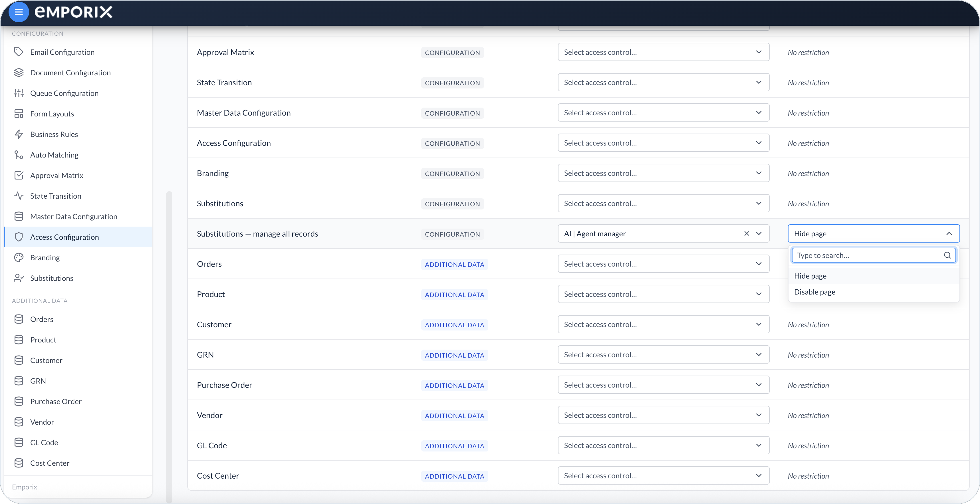980x504 pixels.
Task: Open access control dropdown for Product row
Action: tap(664, 294)
